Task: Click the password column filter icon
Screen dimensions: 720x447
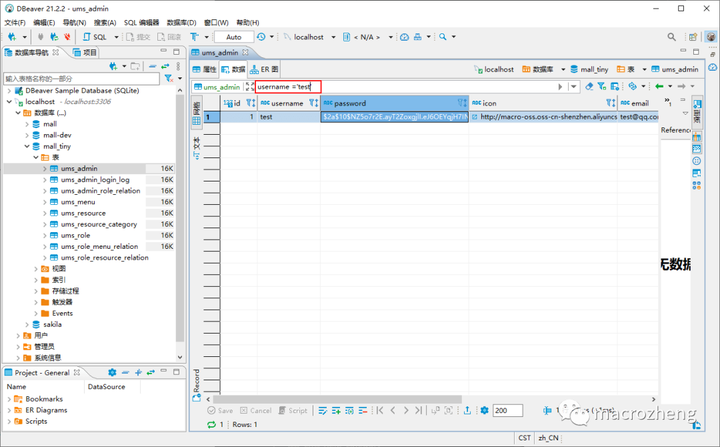Action: point(462,103)
